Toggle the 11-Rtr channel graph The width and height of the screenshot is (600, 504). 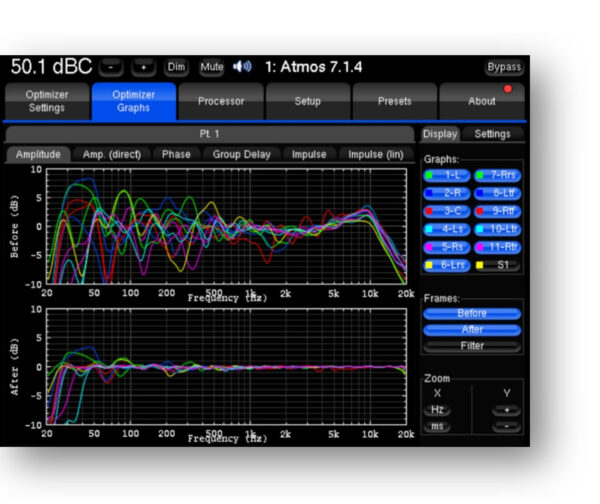point(497,247)
